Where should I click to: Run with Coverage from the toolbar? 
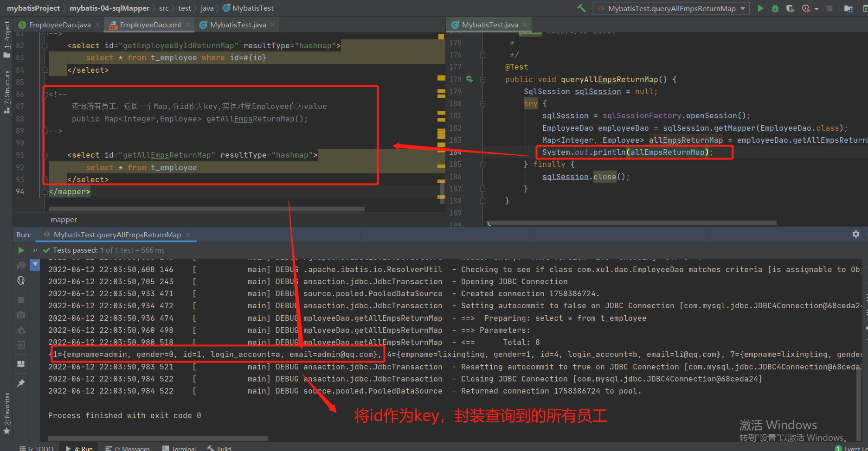790,8
